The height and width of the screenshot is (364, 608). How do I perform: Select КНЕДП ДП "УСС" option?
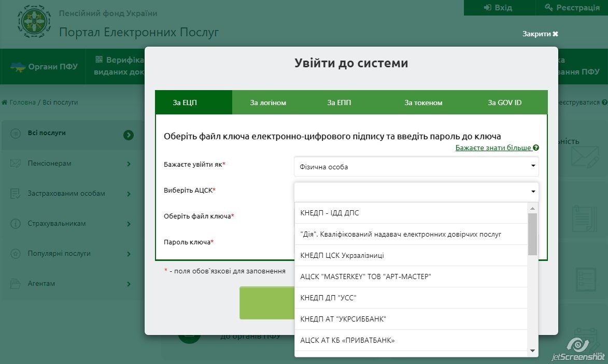[x=411, y=298]
